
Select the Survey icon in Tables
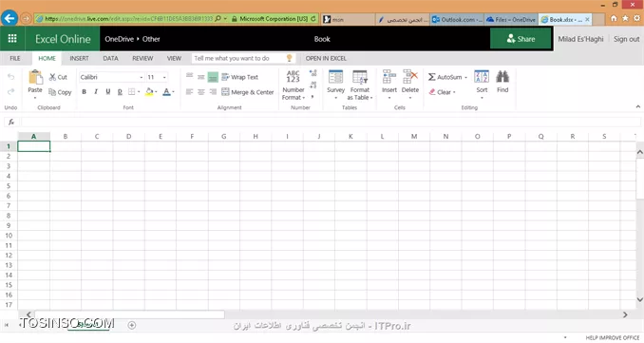pos(335,77)
